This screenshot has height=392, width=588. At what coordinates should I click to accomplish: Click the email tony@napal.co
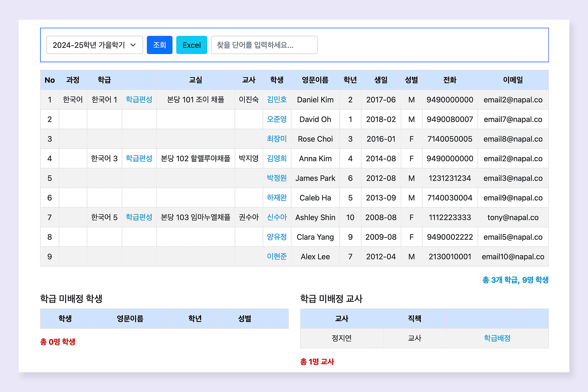click(513, 217)
